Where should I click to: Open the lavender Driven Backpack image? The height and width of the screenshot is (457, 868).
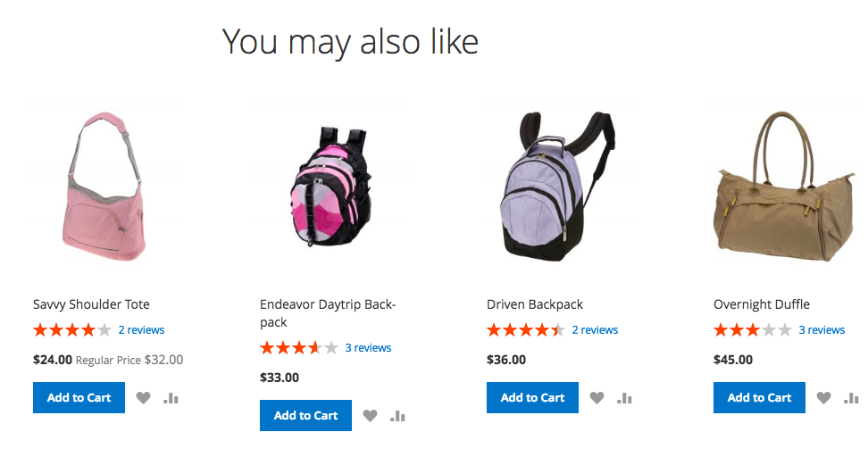[x=557, y=187]
